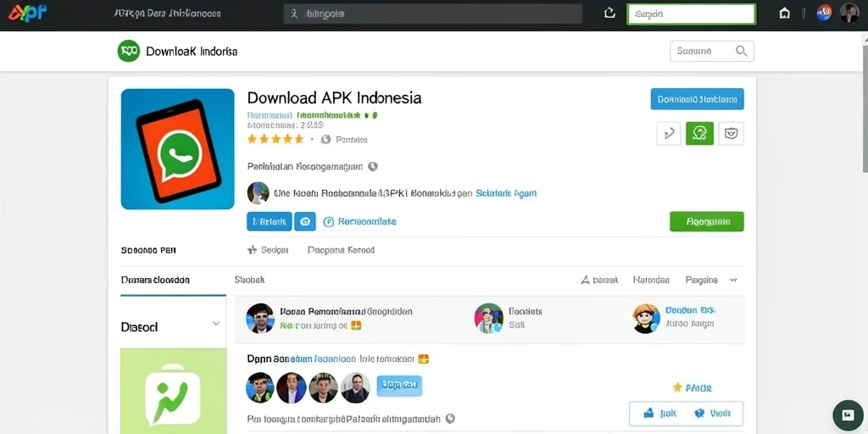This screenshot has height=434, width=868.
Task: Click the orange emoji badge in first comment row
Action: tap(356, 325)
